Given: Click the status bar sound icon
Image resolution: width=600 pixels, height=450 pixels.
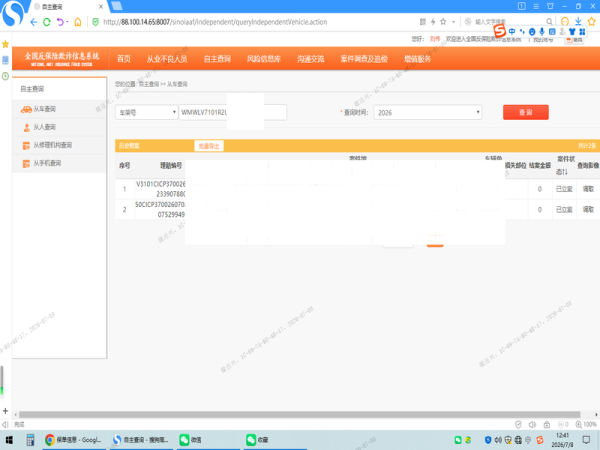Looking at the screenshot, I should pos(532,424).
